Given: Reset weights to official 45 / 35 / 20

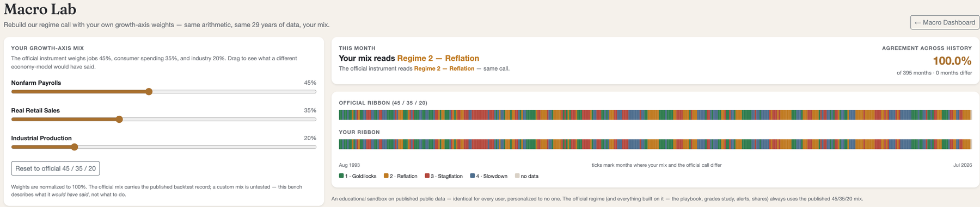Looking at the screenshot, I should pyautogui.click(x=56, y=168).
